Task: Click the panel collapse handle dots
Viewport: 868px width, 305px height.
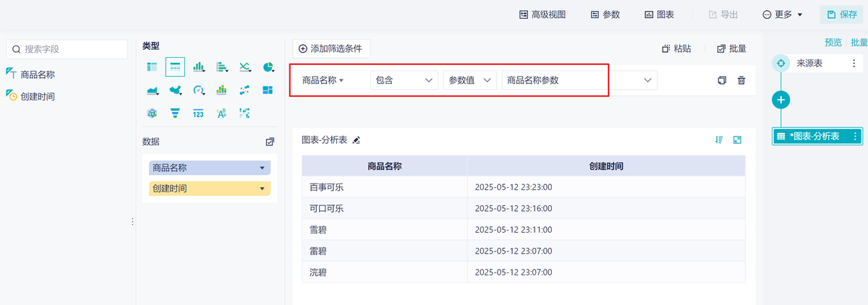Action: (132, 222)
